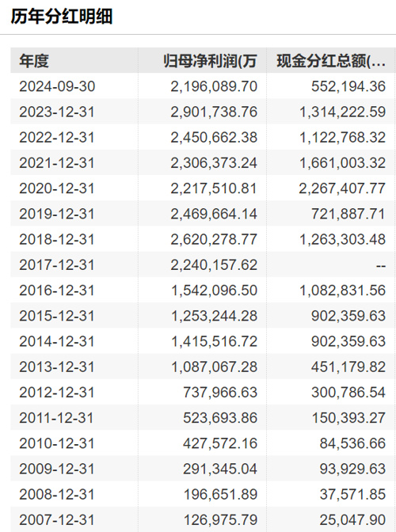
Task: Select the 2020-12-31 row date
Action: point(57,188)
